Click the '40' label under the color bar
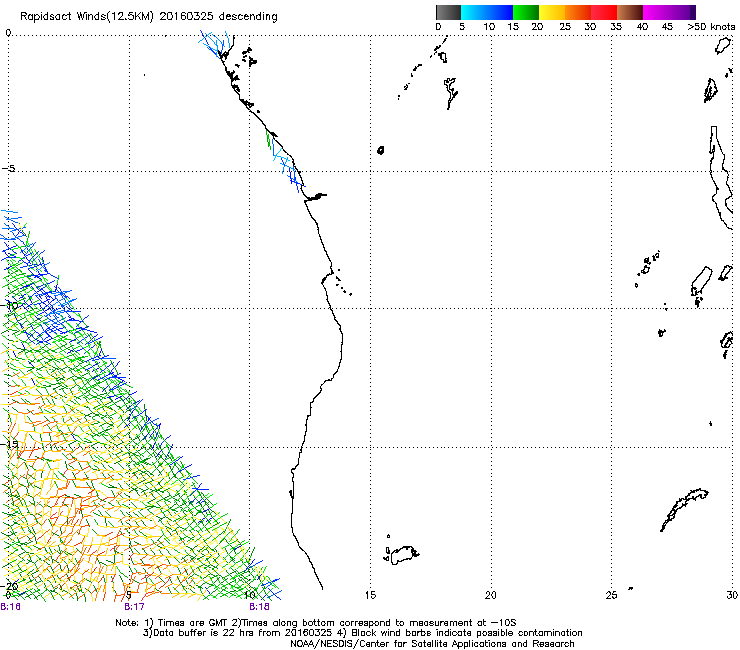Screen dimensions: 740x650 pyautogui.click(x=642, y=27)
